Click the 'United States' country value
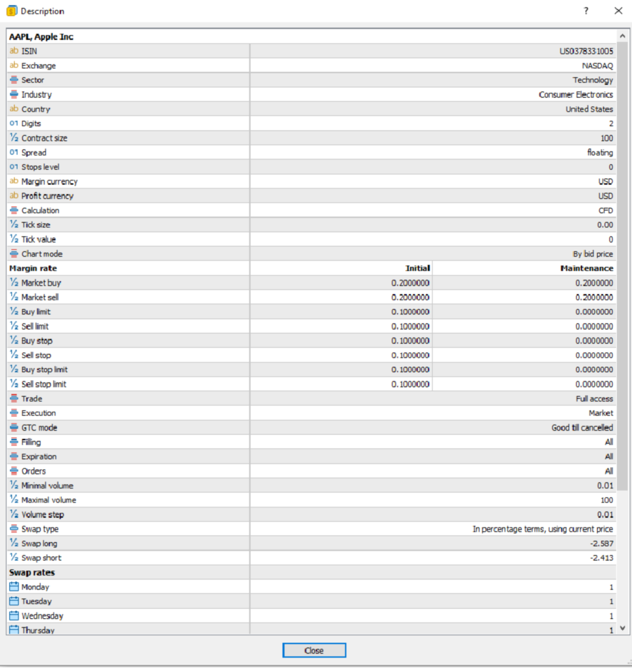The height and width of the screenshot is (672, 632). [x=589, y=110]
